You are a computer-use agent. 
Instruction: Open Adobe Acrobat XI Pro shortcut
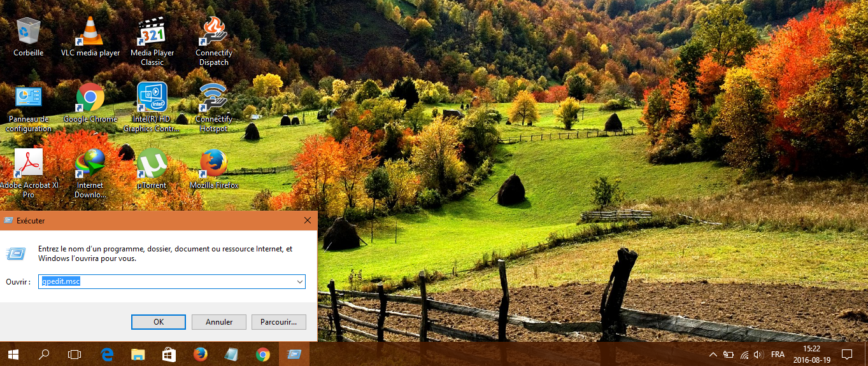29,173
